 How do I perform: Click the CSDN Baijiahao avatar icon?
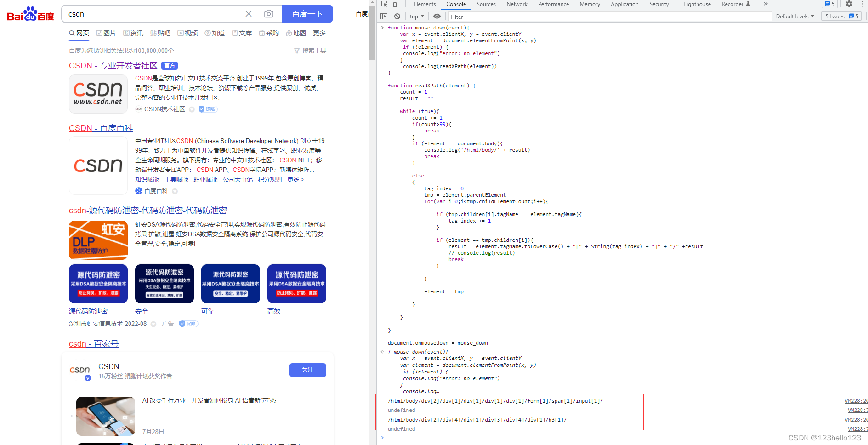point(80,371)
